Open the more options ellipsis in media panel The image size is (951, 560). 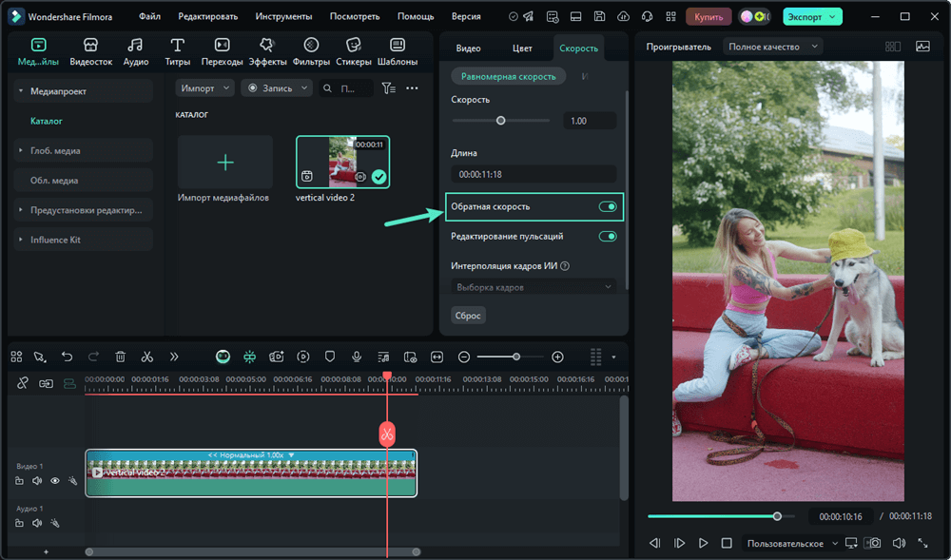[412, 88]
